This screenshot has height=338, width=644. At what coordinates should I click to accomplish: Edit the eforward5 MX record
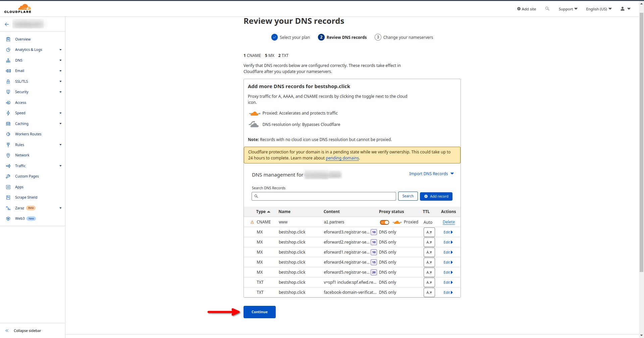click(448, 272)
